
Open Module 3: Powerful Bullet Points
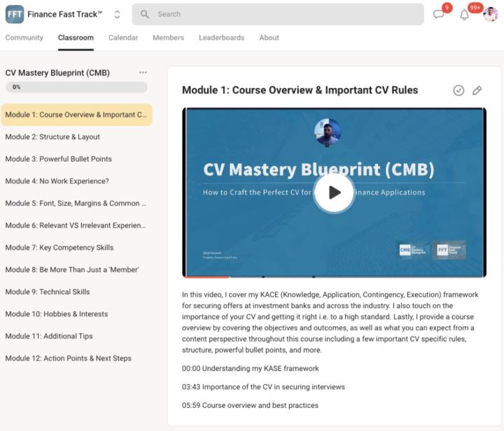click(76, 159)
